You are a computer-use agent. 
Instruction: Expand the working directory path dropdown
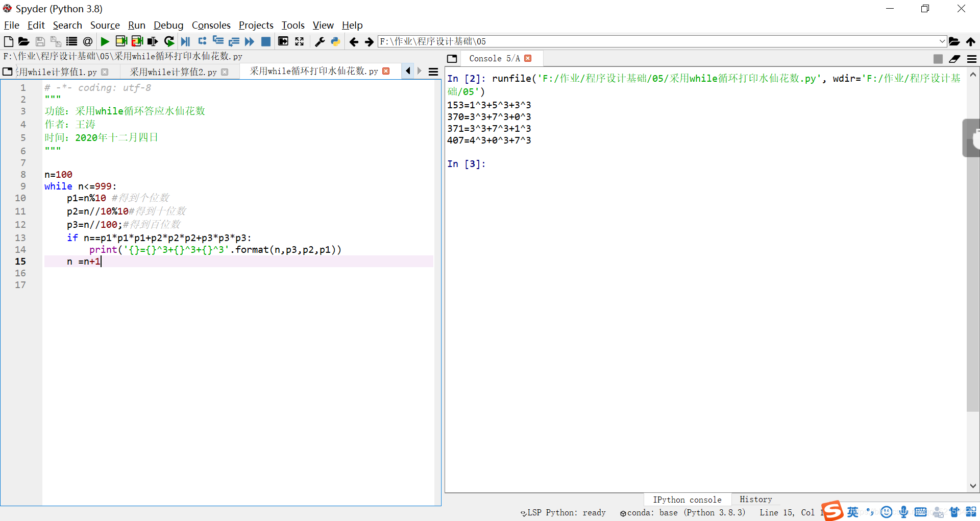coord(942,41)
